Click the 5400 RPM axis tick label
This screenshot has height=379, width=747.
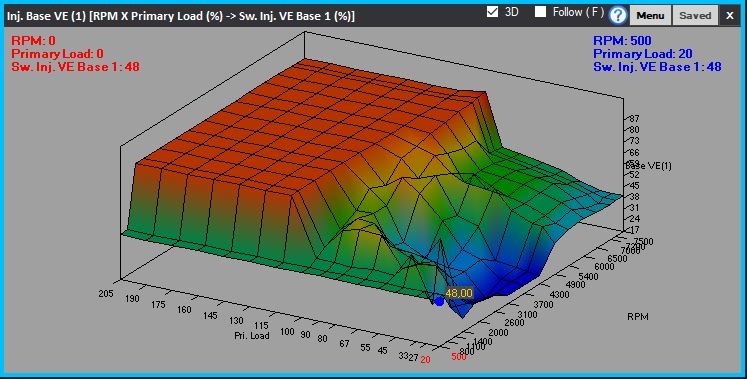coord(588,277)
